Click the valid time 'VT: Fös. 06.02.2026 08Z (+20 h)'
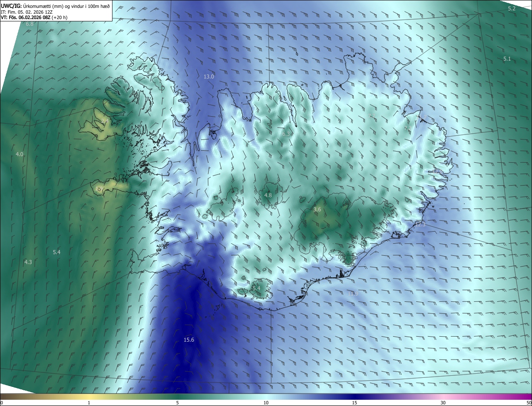The height and width of the screenshot is (406, 532). coord(34,17)
